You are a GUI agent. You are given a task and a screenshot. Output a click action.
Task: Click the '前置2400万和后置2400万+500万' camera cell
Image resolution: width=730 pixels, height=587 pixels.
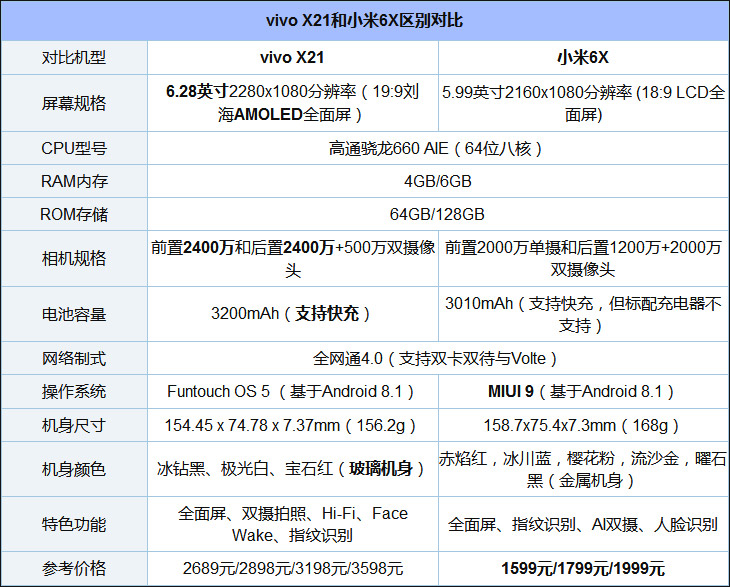[x=293, y=258]
